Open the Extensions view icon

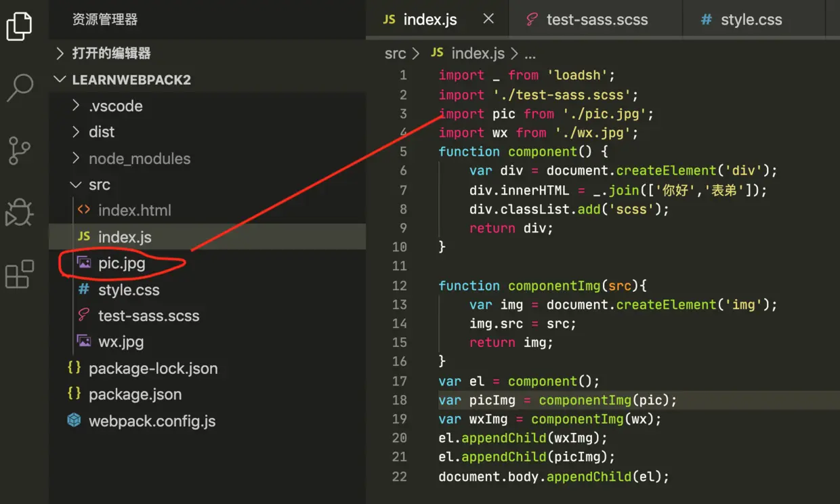(x=19, y=274)
